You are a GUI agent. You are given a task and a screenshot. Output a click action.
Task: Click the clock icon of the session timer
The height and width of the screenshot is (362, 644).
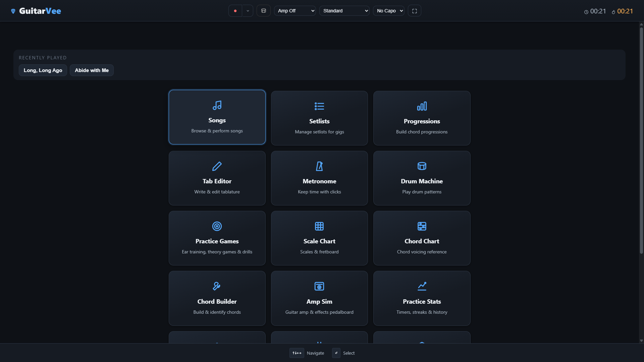(586, 12)
